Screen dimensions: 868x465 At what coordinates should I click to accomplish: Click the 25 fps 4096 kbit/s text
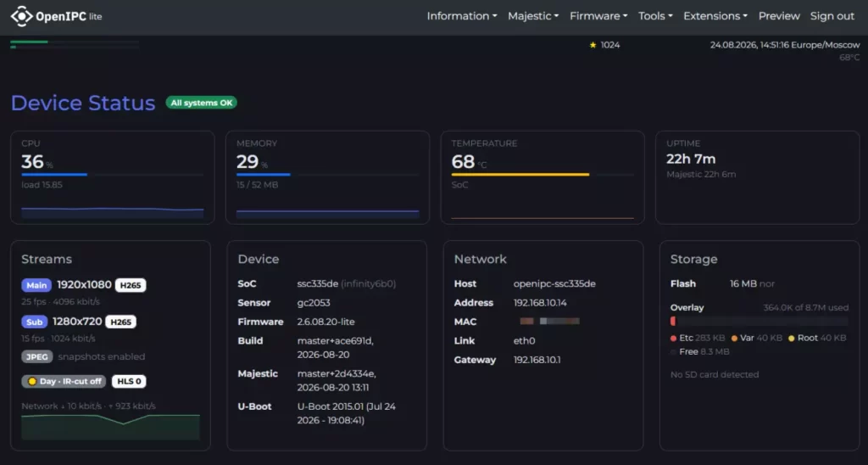click(61, 302)
